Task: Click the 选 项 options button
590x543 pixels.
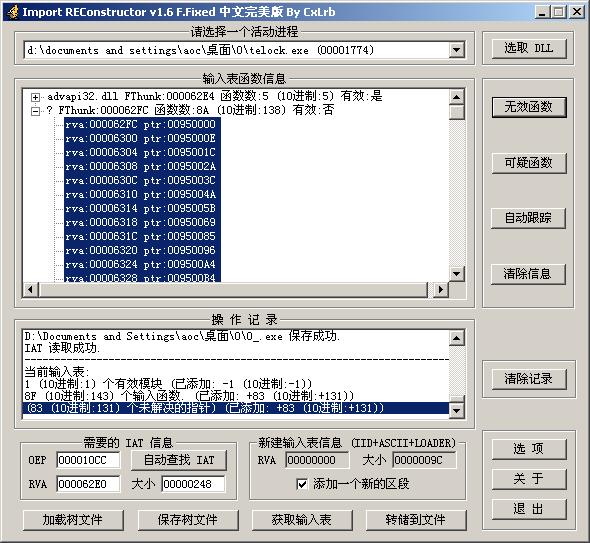Action: (x=529, y=449)
